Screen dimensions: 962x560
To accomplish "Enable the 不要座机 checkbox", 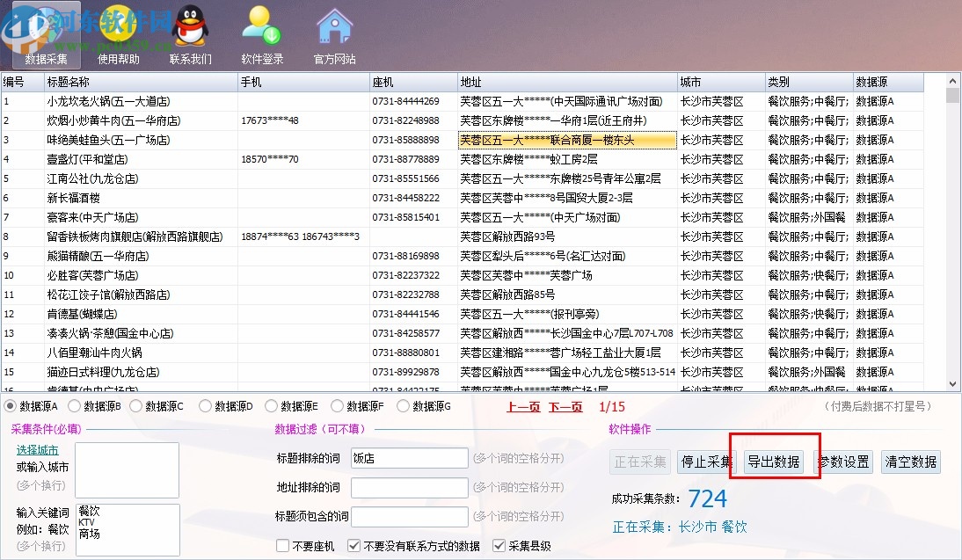I will point(283,545).
